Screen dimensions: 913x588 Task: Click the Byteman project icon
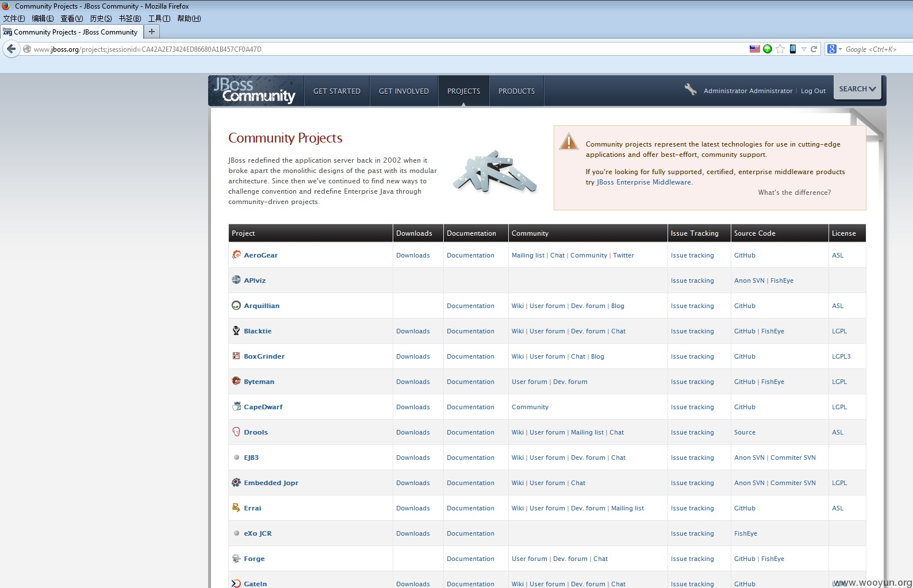coord(236,381)
